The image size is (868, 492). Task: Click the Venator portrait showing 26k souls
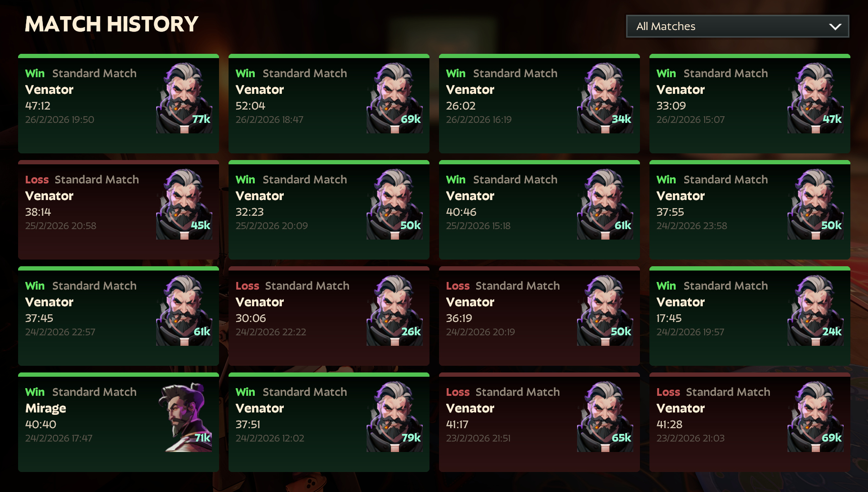395,311
